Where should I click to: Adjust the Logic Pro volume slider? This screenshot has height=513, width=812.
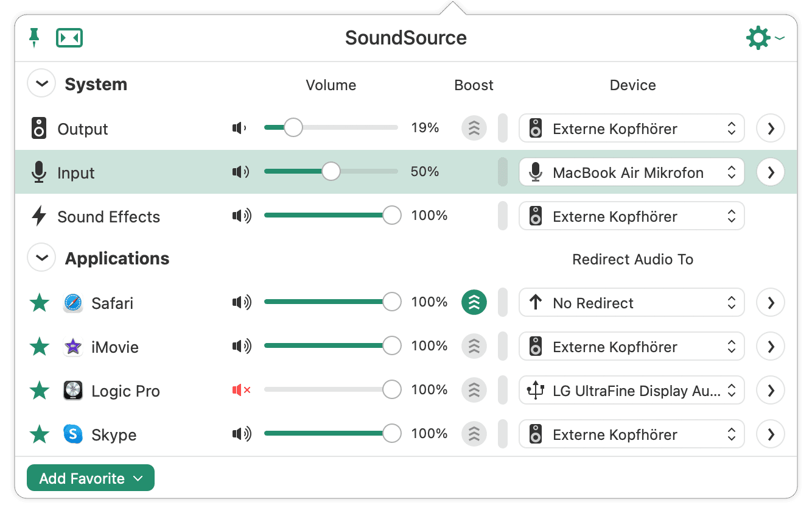click(x=332, y=389)
